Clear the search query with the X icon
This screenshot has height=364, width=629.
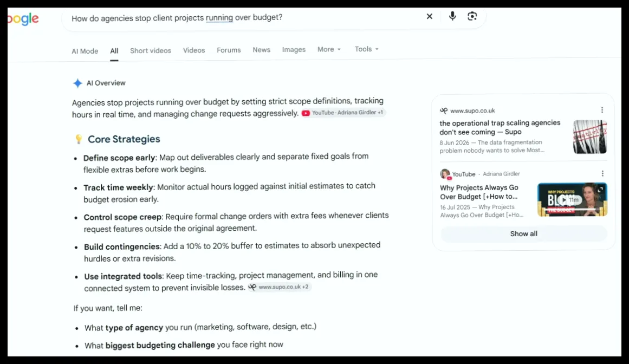coord(429,16)
